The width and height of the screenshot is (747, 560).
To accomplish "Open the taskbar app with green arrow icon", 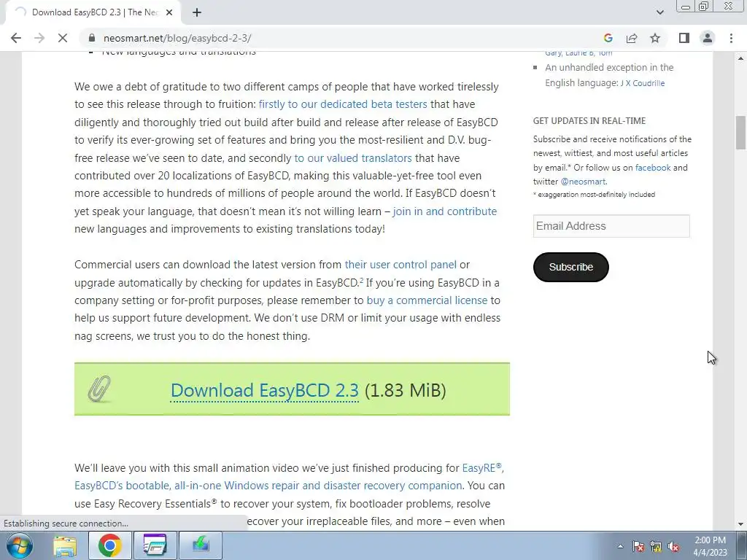I will pos(200,545).
